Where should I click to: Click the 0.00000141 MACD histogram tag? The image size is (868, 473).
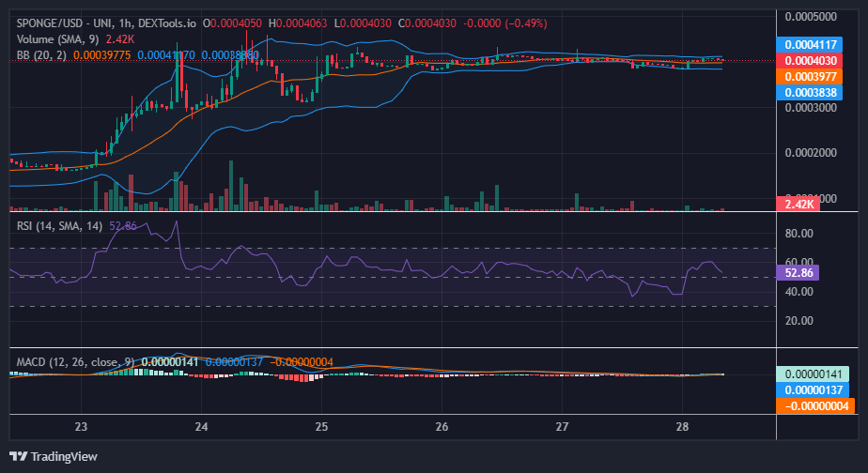click(814, 374)
